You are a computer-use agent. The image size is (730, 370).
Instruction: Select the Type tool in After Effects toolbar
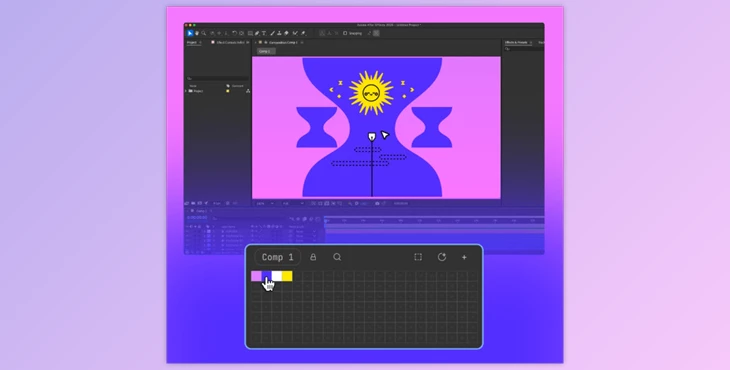tap(264, 33)
